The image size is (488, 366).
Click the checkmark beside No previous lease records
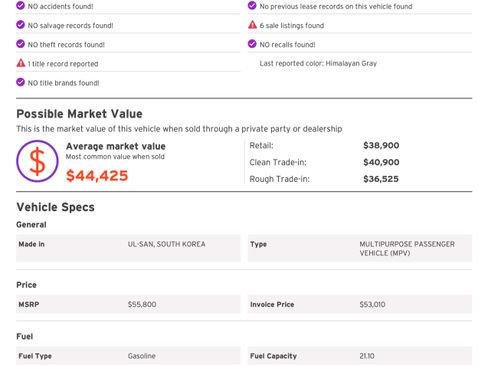[x=252, y=6]
